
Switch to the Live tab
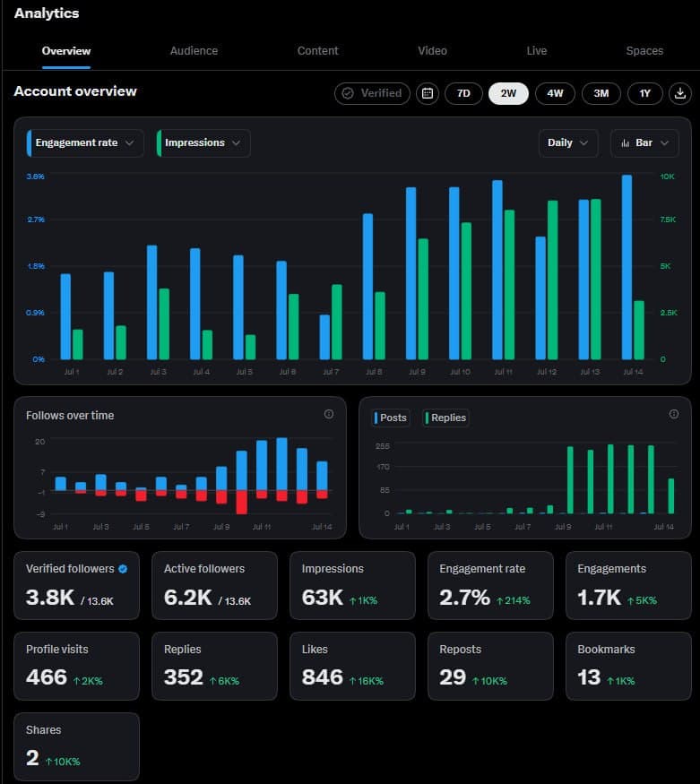tap(537, 51)
